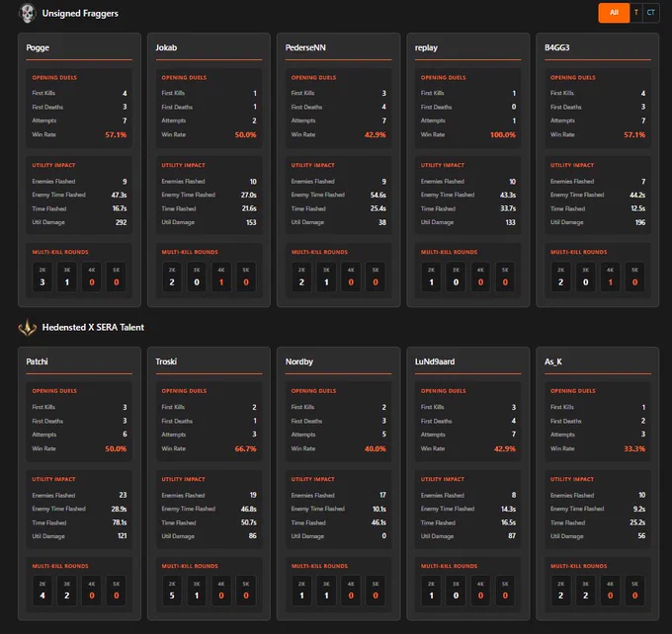Viewport: 672px width, 634px height.
Task: Select the All side filter
Action: pyautogui.click(x=614, y=13)
